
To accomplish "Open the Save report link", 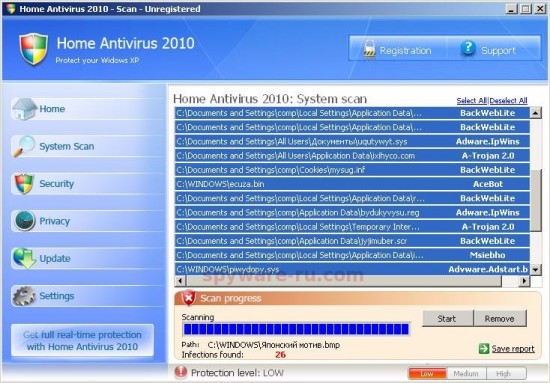I will pos(513,349).
